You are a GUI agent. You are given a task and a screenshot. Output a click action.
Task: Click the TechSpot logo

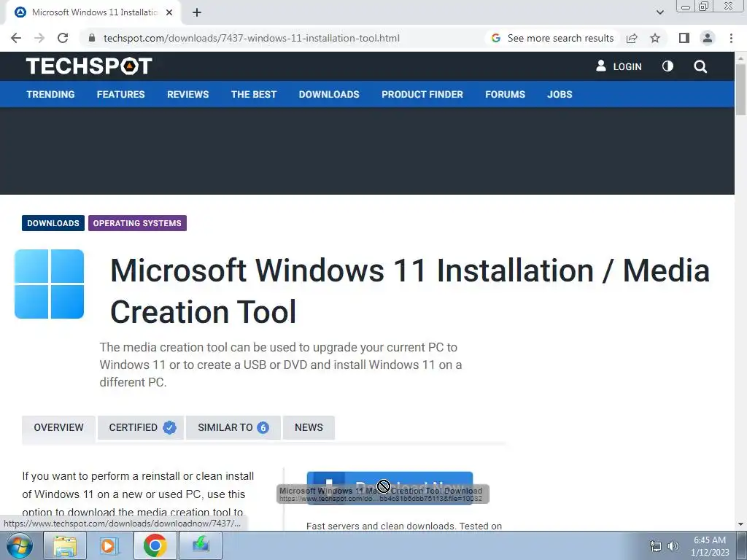pyautogui.click(x=89, y=66)
